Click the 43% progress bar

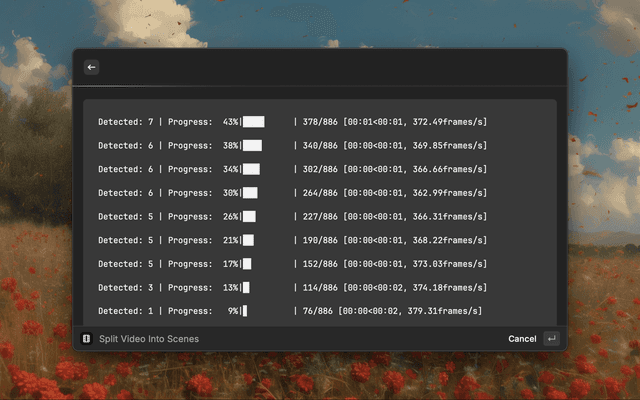(253, 122)
